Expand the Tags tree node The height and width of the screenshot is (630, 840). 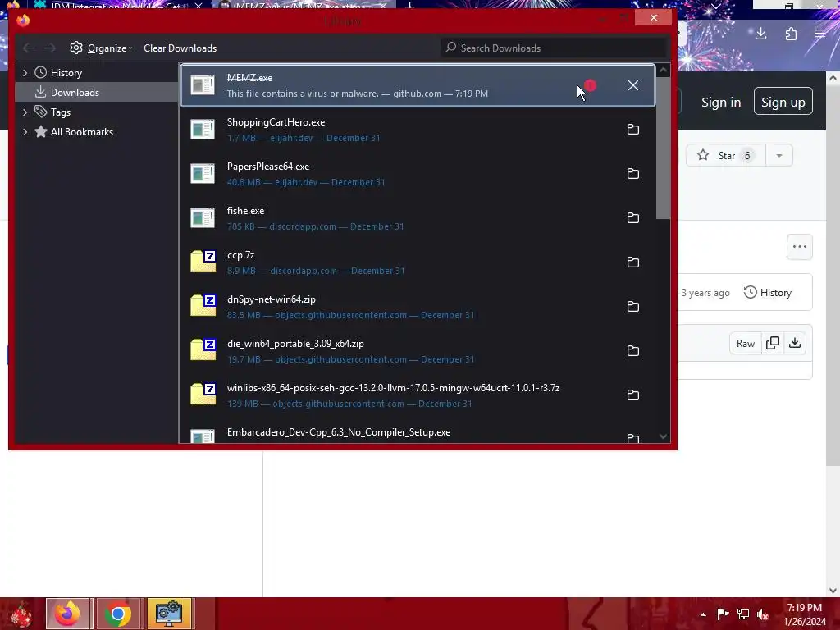(x=25, y=112)
